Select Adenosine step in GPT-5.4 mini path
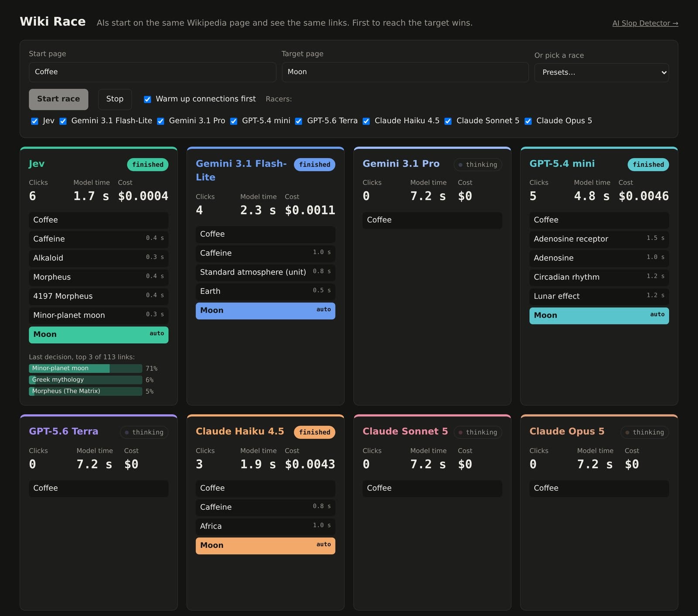 click(x=599, y=258)
